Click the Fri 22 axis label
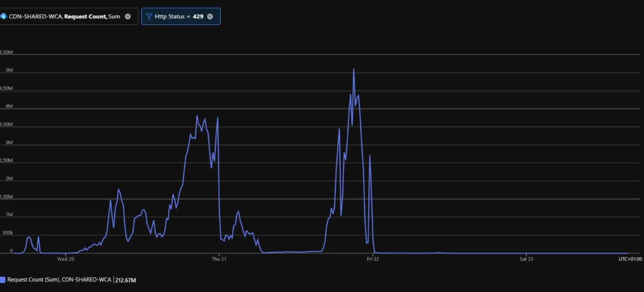This screenshot has width=644, height=292. tap(373, 259)
